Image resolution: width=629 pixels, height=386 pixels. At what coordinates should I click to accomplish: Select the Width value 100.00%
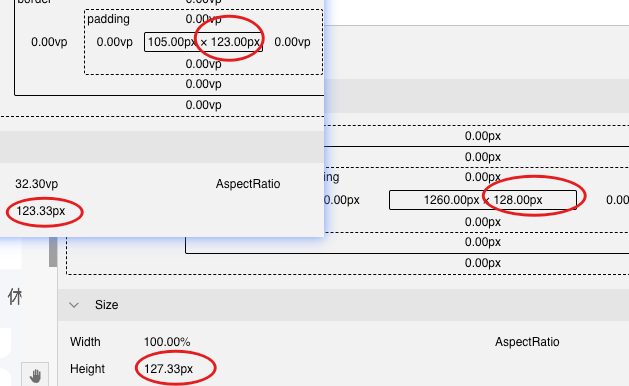click(167, 342)
